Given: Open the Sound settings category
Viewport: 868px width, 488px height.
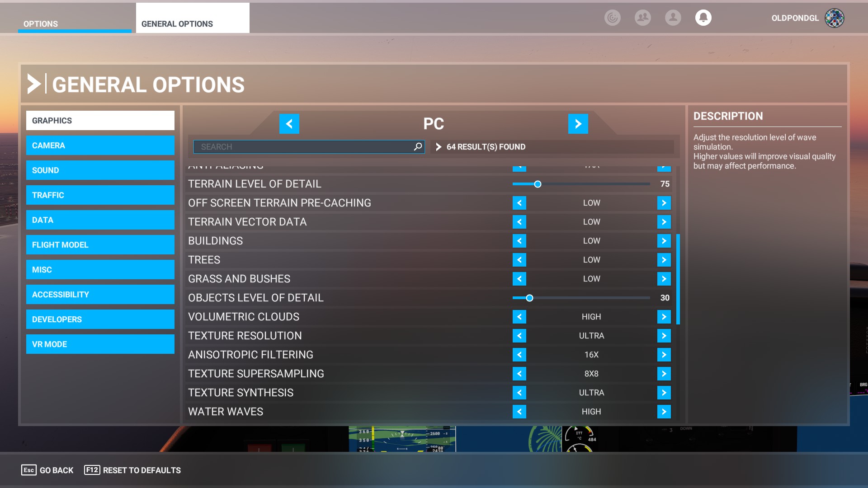Looking at the screenshot, I should 100,170.
